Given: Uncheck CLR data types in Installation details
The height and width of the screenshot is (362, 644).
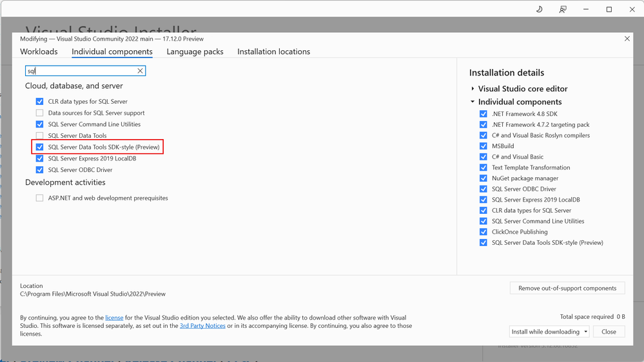Looking at the screenshot, I should pyautogui.click(x=483, y=210).
